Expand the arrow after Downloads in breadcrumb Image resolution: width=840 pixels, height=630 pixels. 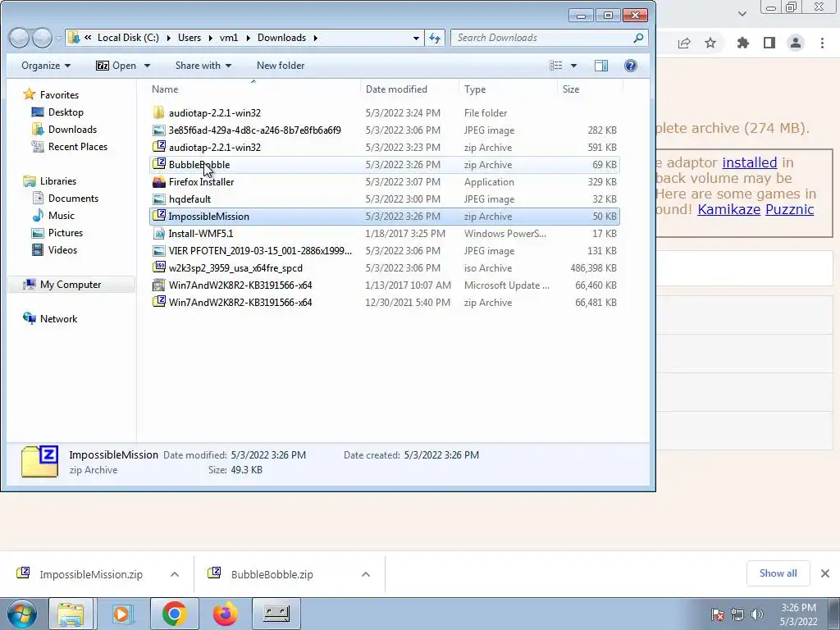(x=315, y=38)
